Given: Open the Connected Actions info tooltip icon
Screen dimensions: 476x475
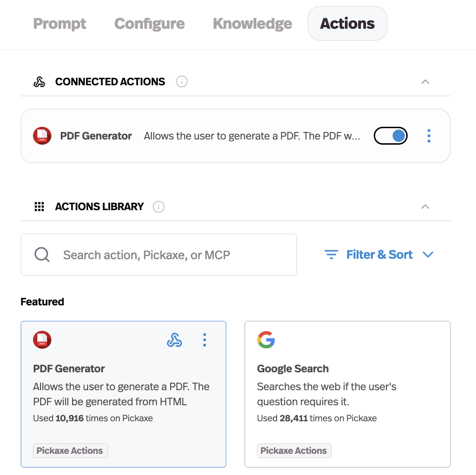Looking at the screenshot, I should click(x=182, y=82).
